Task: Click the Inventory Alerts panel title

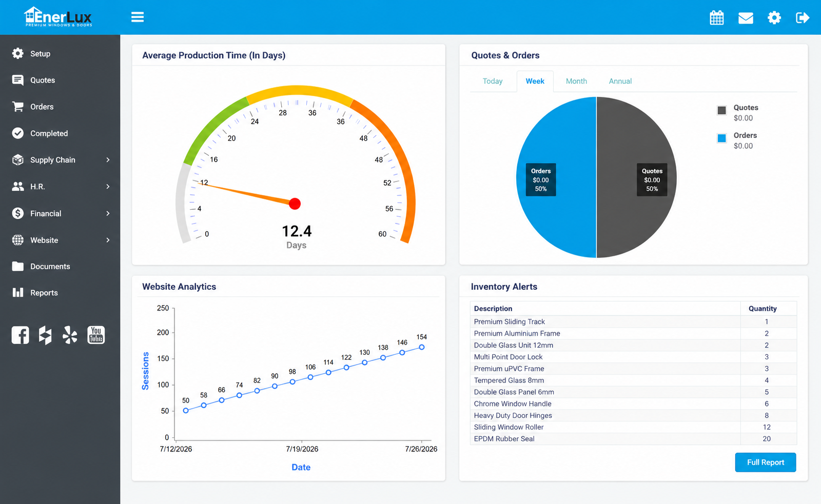Action: [504, 287]
